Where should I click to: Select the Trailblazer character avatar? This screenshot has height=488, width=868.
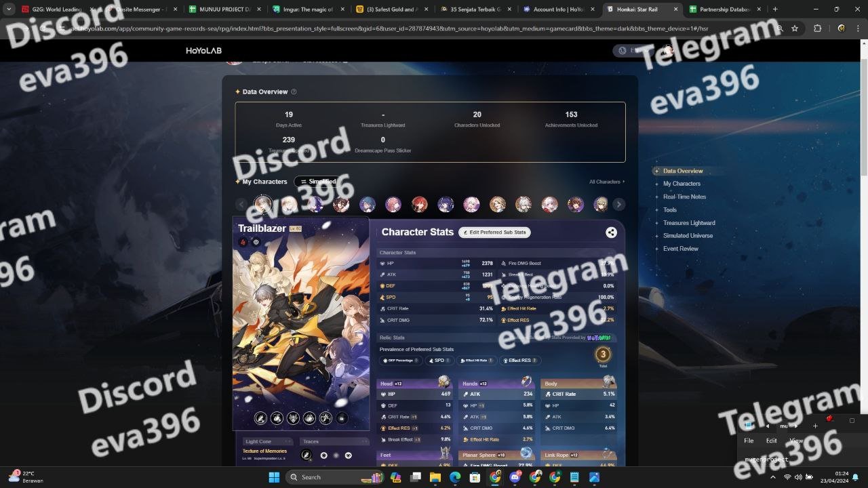[x=263, y=204]
